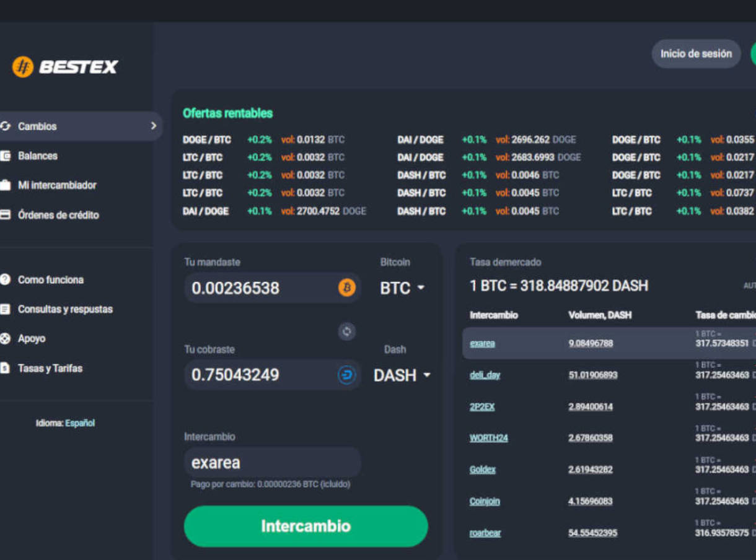Change language via the Español link
Screen dimensions: 756x560
pyautogui.click(x=82, y=423)
